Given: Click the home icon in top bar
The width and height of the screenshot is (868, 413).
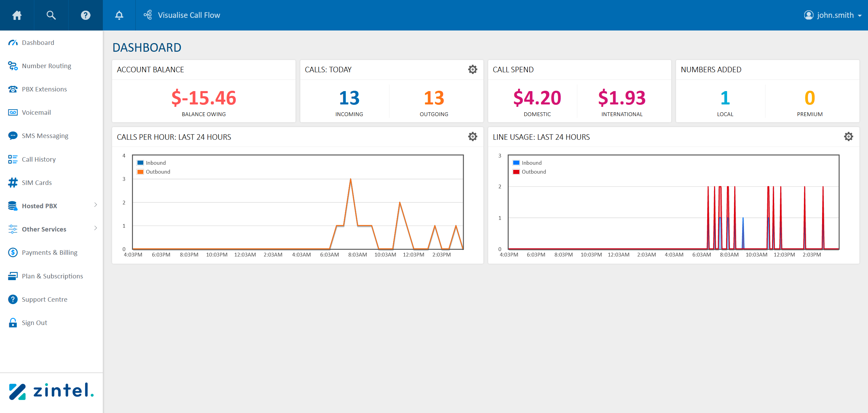Looking at the screenshot, I should coord(17,15).
